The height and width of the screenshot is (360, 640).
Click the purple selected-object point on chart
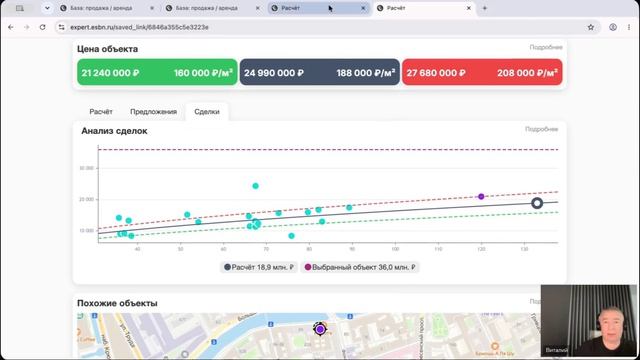click(481, 197)
